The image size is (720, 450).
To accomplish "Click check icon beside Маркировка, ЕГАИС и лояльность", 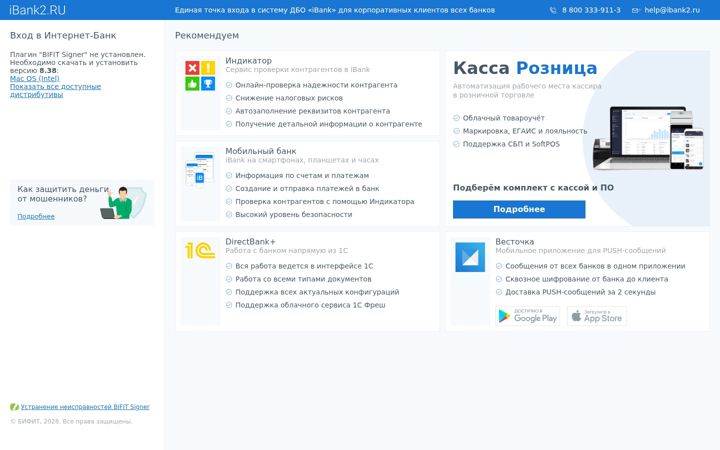I will click(456, 131).
